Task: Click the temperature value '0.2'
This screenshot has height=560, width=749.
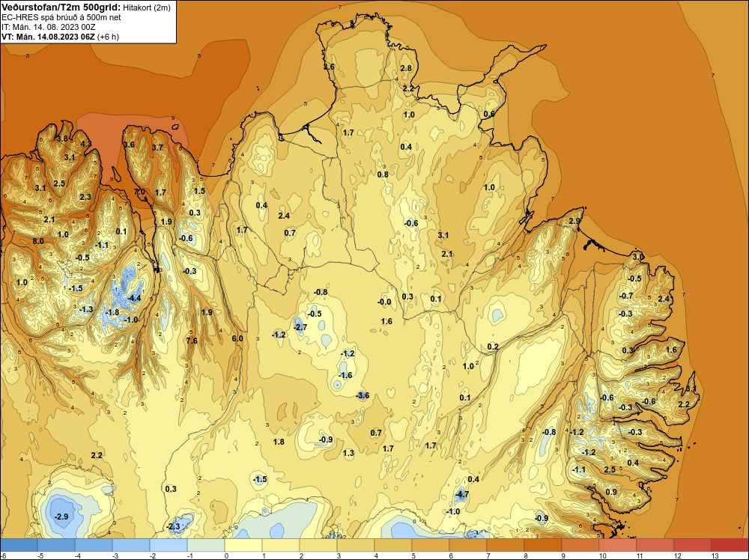Action: [493, 347]
